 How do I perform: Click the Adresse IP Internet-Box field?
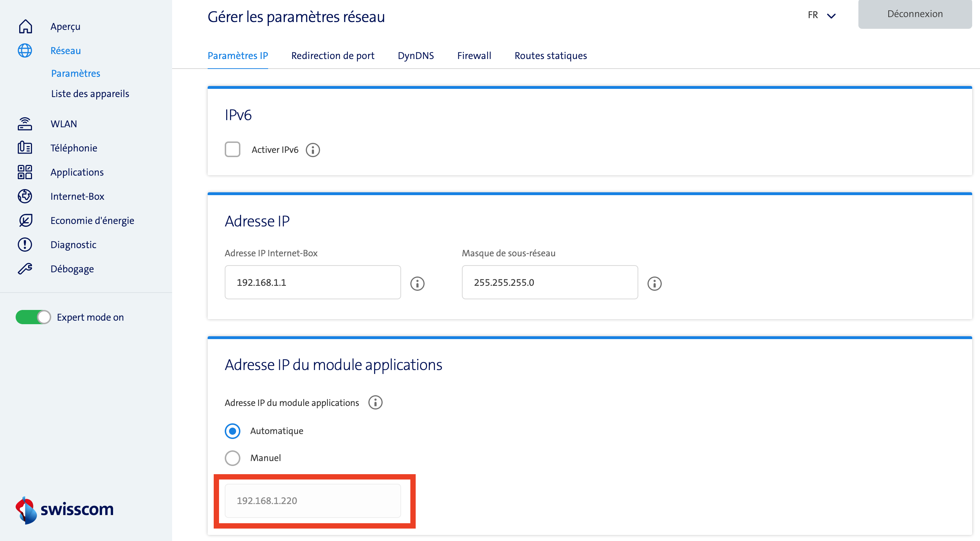click(x=312, y=282)
